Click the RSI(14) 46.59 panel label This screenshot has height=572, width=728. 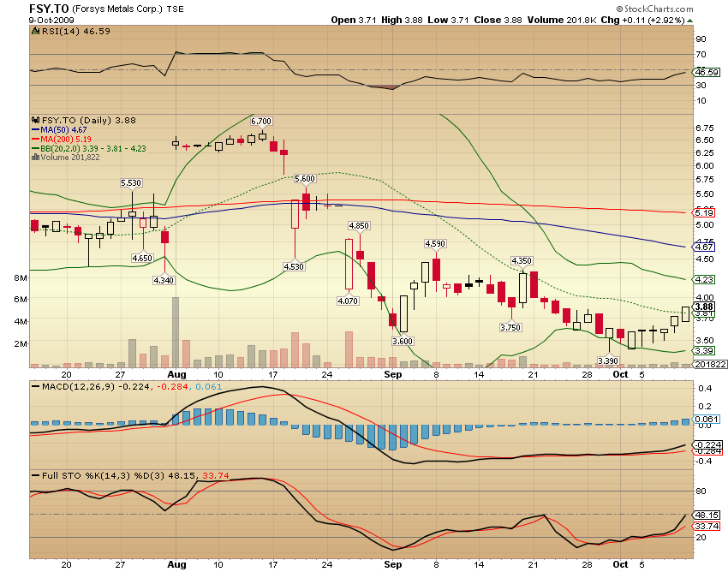pos(75,31)
